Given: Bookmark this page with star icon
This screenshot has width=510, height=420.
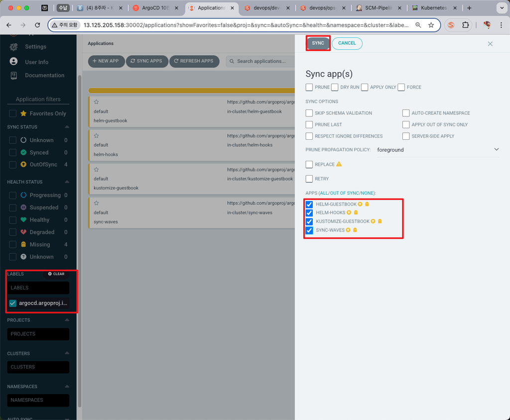Looking at the screenshot, I should click(x=431, y=25).
